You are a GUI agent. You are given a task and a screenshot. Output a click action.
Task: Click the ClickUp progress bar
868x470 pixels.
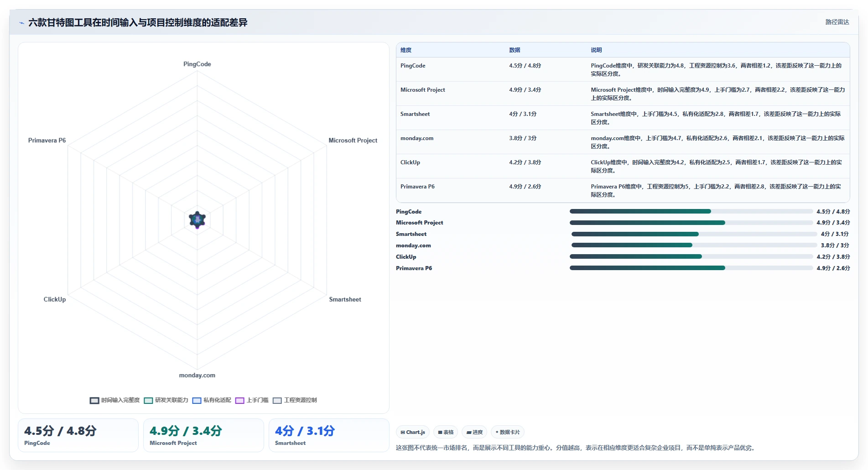click(x=691, y=256)
